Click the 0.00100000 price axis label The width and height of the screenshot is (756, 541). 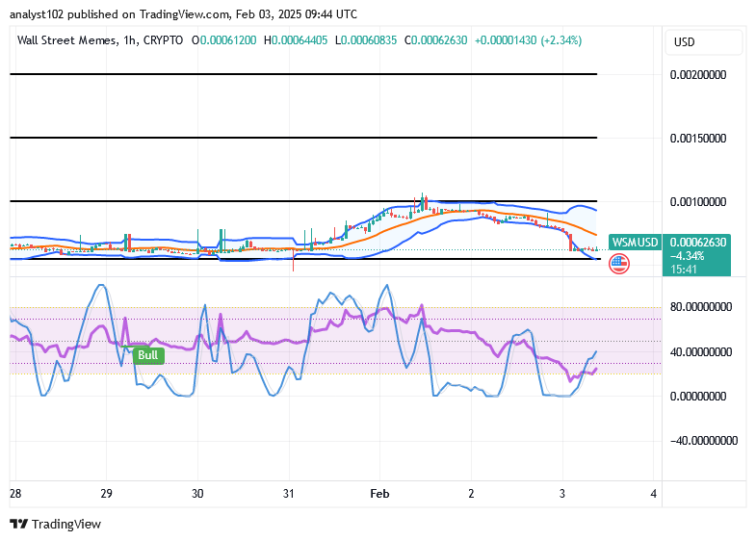click(x=697, y=202)
